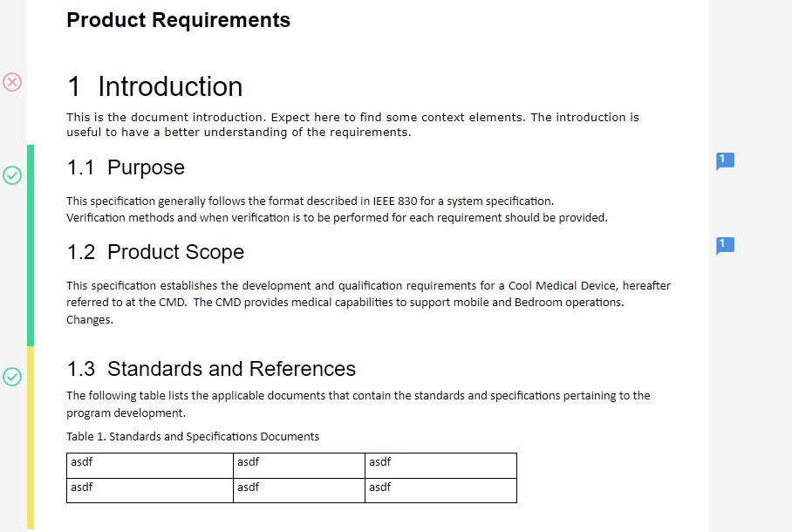Image resolution: width=792 pixels, height=532 pixels.
Task: Click the green checkmark beside 1.1 Purpose
Action: point(12,175)
